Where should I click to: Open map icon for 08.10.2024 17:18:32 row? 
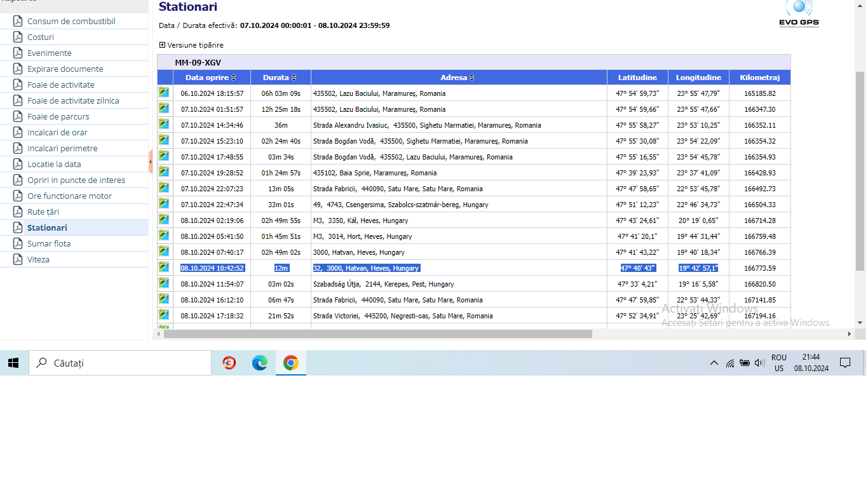(x=164, y=315)
